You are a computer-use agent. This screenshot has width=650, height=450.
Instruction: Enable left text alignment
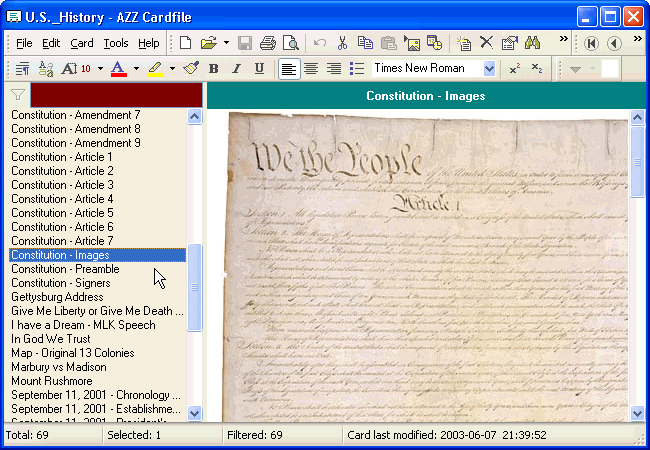coord(289,68)
